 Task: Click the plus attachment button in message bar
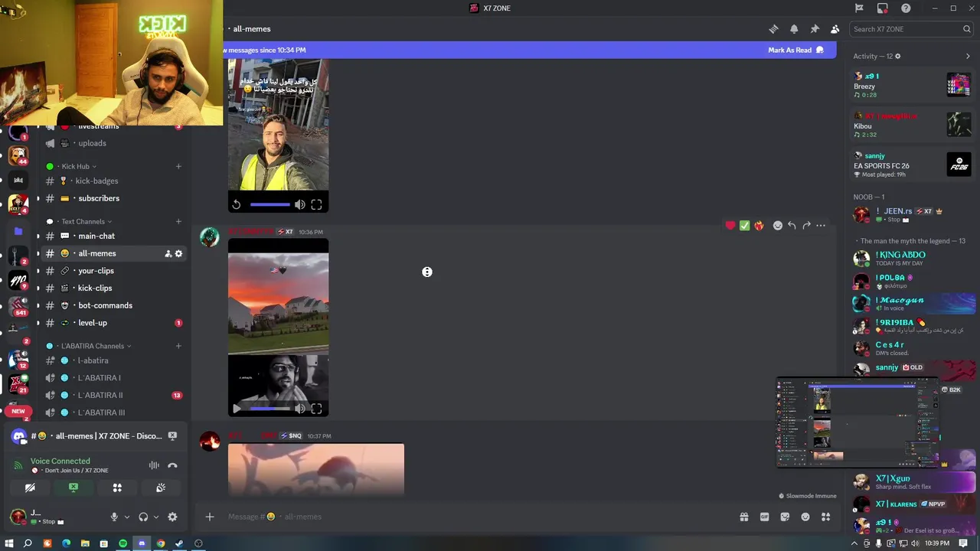point(210,517)
